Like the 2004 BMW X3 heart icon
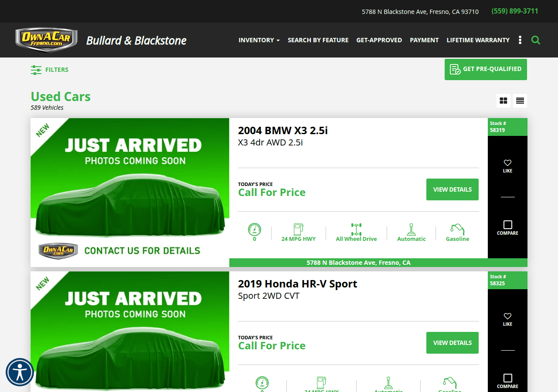 click(x=507, y=163)
